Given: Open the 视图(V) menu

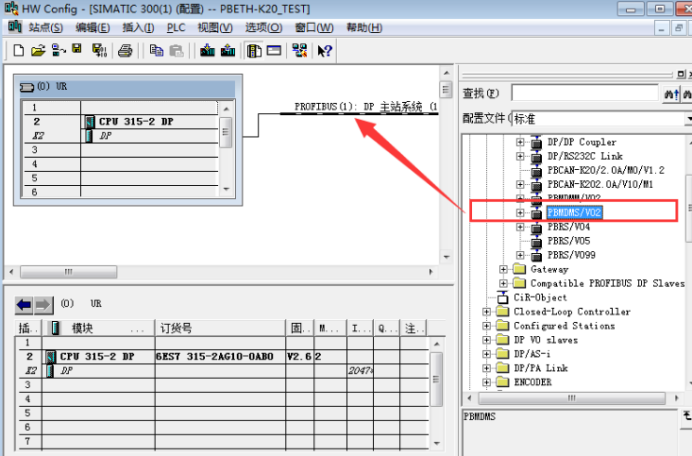Looking at the screenshot, I should pos(215,28).
